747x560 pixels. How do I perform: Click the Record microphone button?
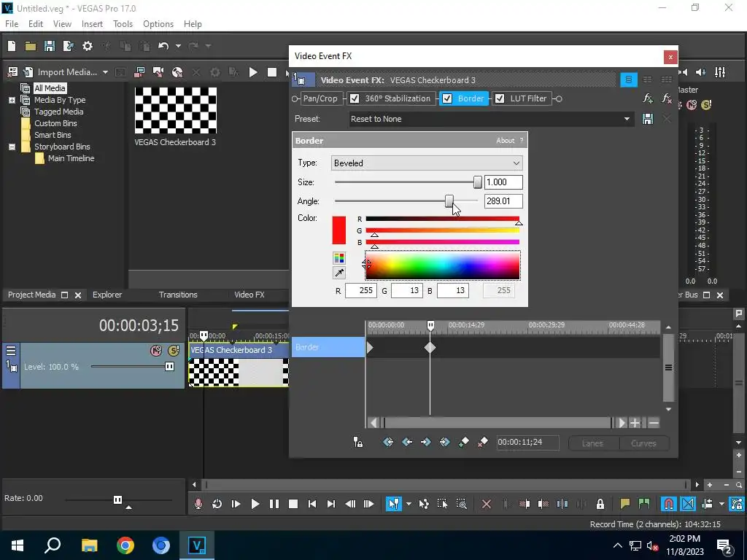(198, 504)
